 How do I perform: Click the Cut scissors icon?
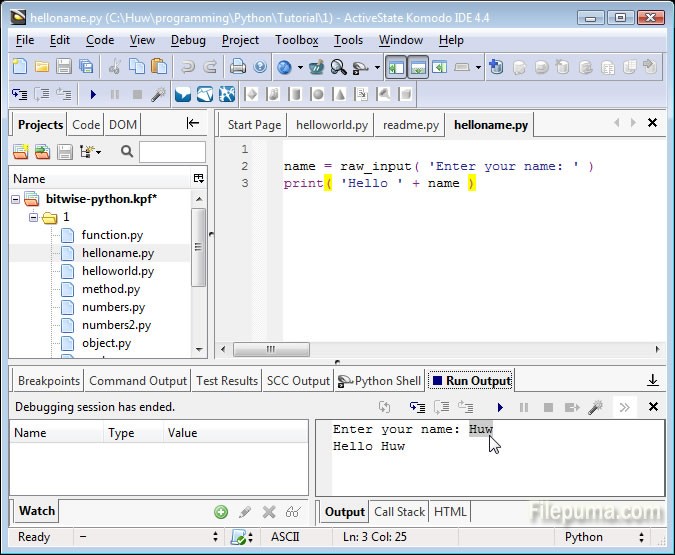coord(113,67)
